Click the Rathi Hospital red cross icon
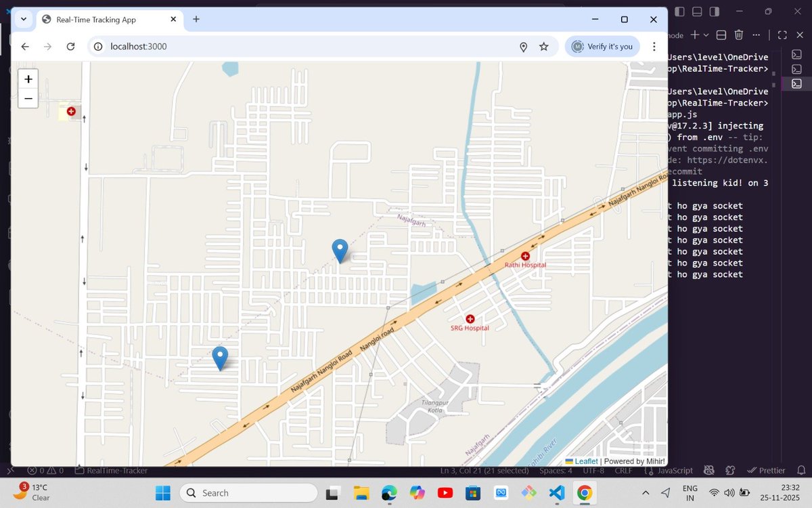This screenshot has width=812, height=508. (525, 255)
